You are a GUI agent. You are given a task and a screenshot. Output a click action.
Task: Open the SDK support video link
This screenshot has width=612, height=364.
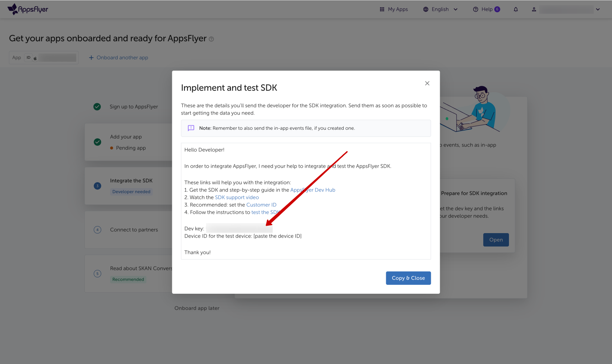[237, 197]
